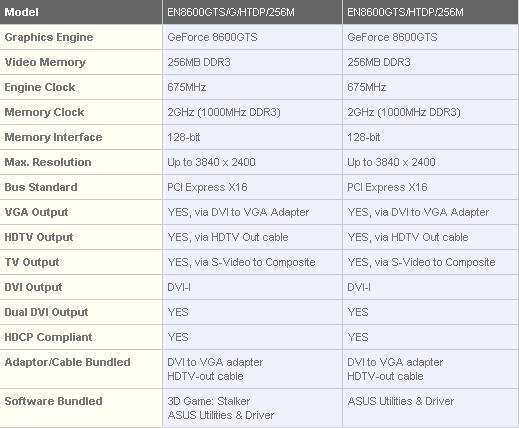
Task: Click the Memory Clock row label
Action: pos(44,112)
